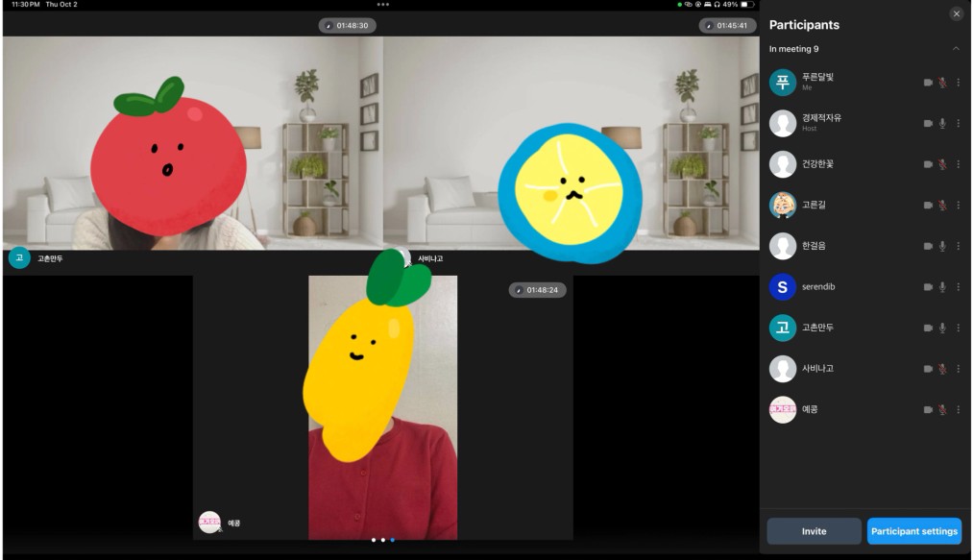
Task: Click the camera icon for 경제적자유
Action: (928, 124)
